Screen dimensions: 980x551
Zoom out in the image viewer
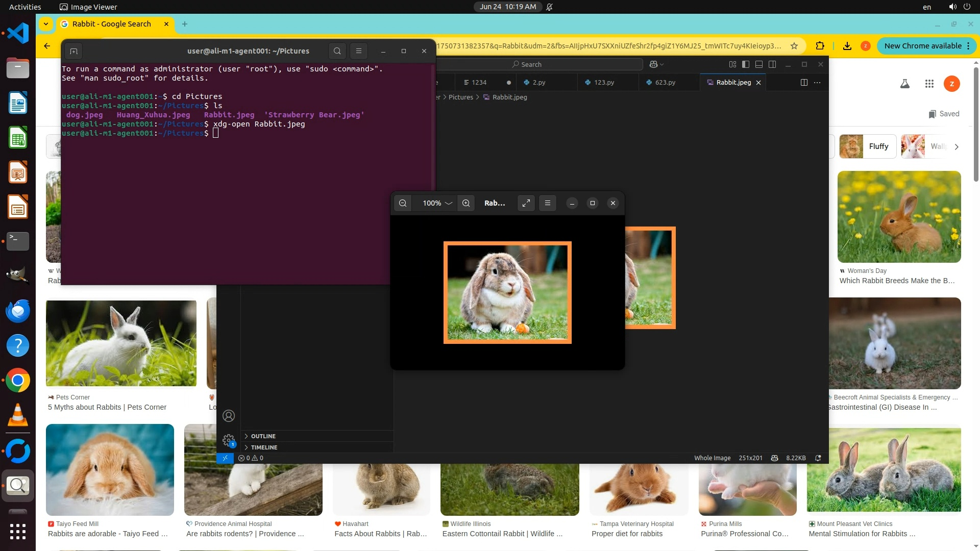coord(403,203)
